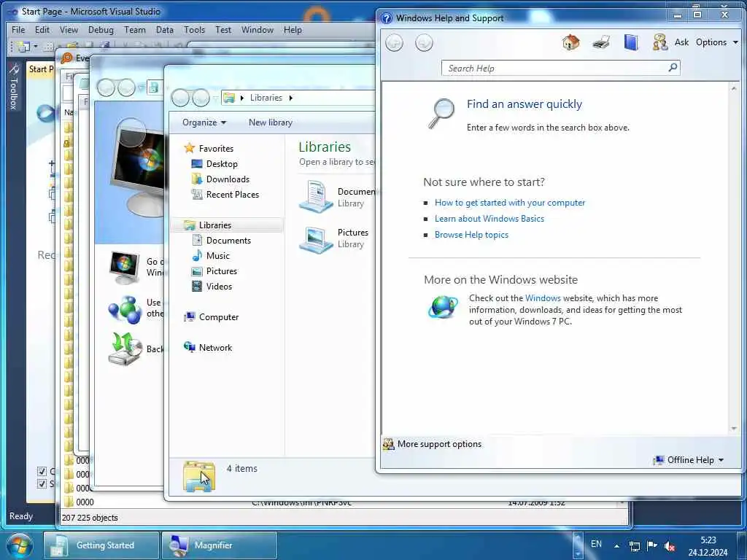Click the EN language indicator
This screenshot has width=747, height=560.
[x=596, y=544]
